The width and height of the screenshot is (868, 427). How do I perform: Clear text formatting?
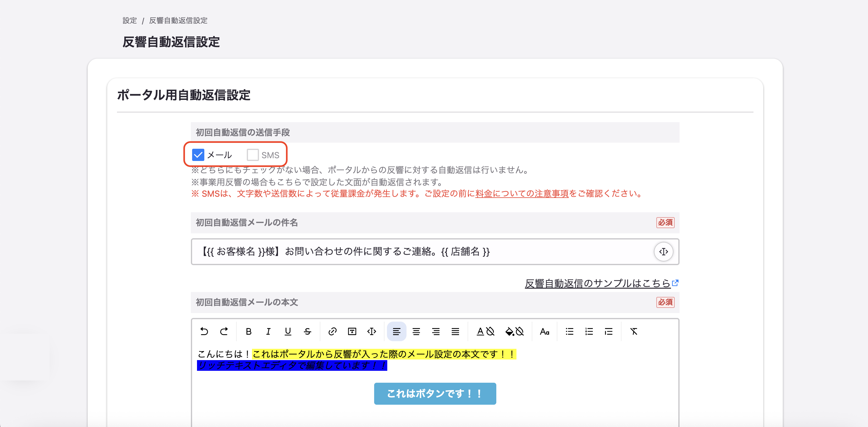634,331
